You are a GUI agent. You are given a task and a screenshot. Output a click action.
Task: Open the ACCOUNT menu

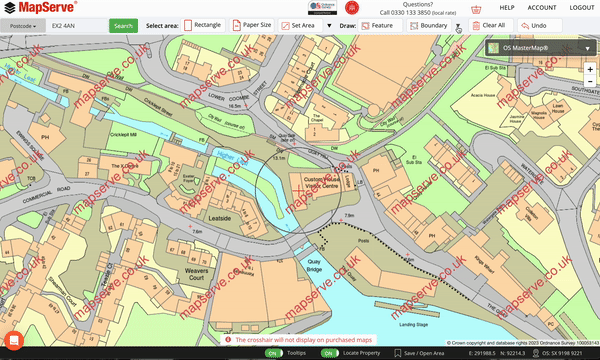point(542,8)
